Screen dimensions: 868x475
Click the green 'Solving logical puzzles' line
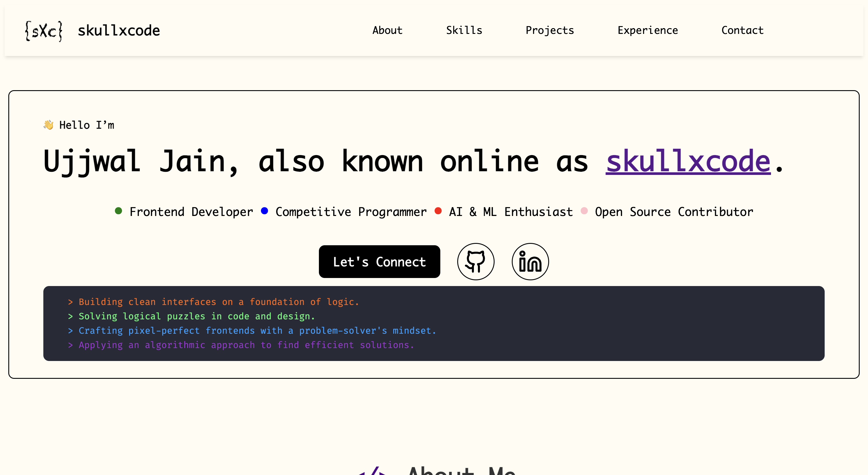[196, 316]
